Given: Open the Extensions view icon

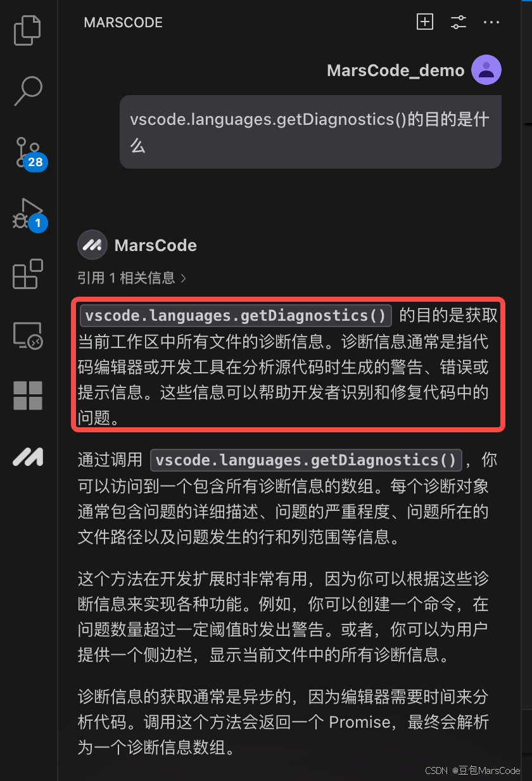Looking at the screenshot, I should point(28,274).
